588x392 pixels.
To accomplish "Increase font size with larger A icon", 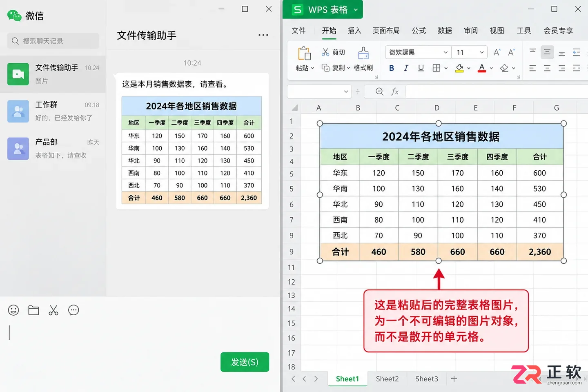I will click(497, 52).
